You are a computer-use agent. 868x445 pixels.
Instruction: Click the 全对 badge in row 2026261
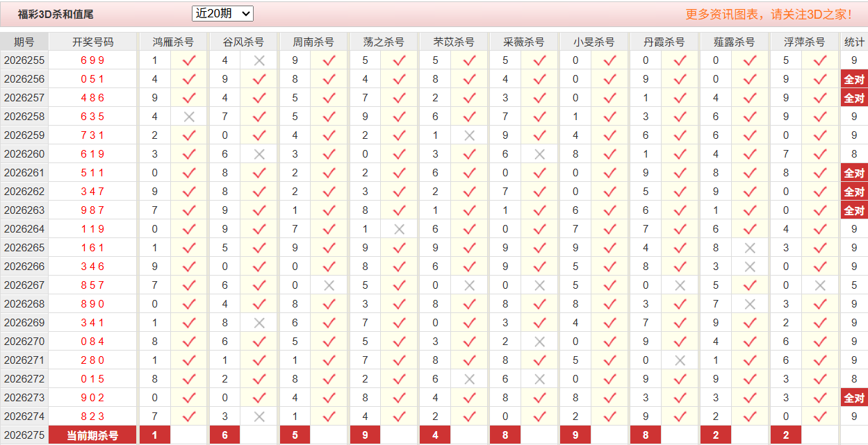click(x=854, y=173)
